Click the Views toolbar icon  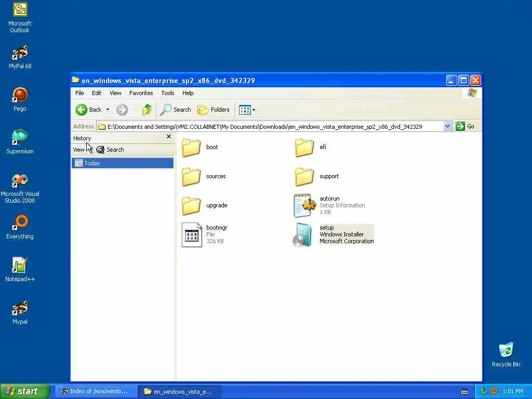tap(245, 110)
